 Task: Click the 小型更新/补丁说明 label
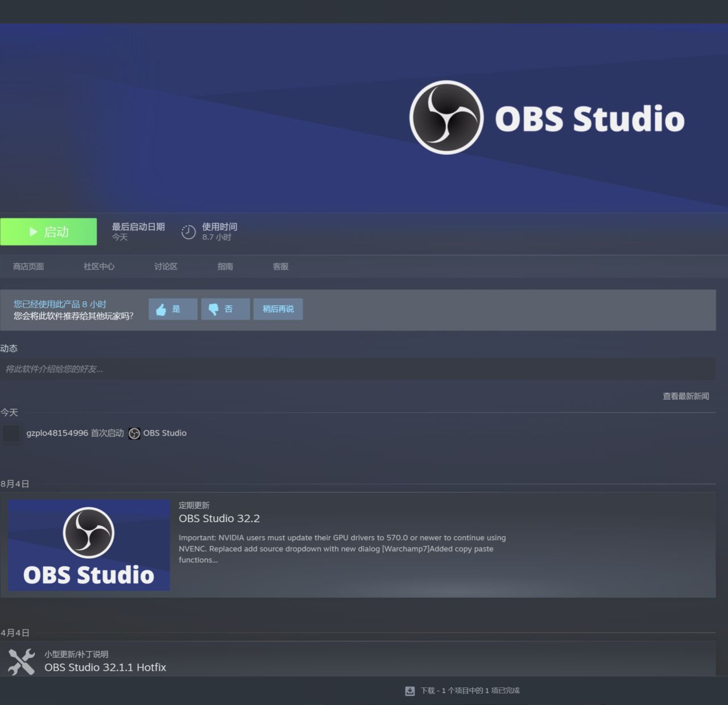76,654
